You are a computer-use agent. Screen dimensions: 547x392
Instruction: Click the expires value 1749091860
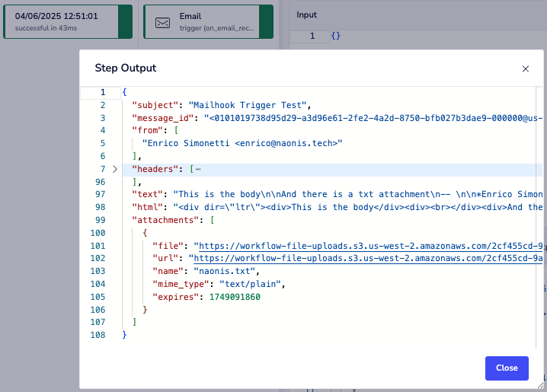[235, 297]
